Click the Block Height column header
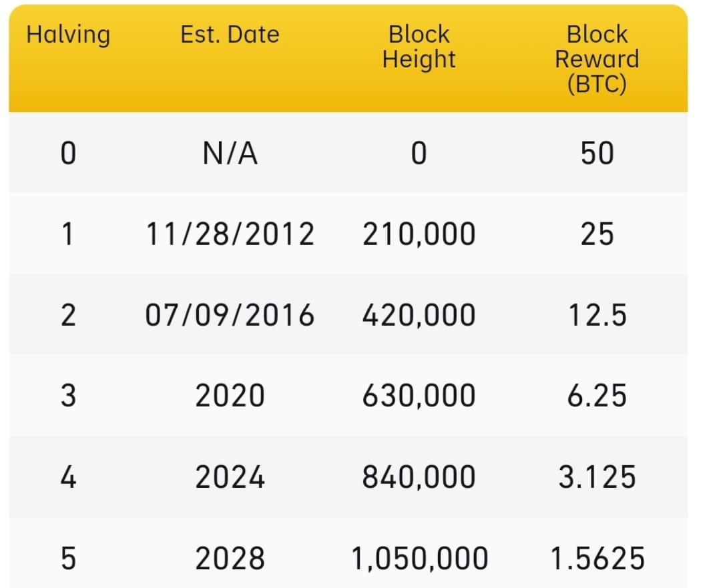The width and height of the screenshot is (721, 588). click(419, 47)
